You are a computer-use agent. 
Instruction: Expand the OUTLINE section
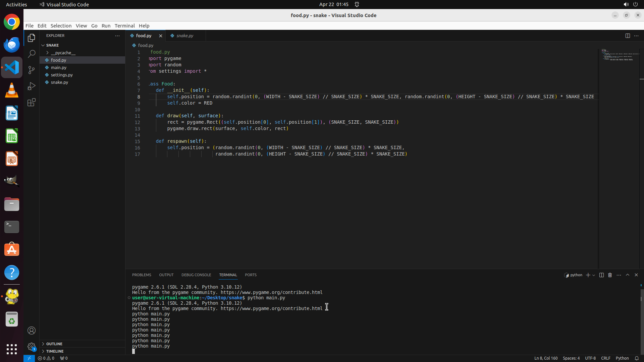54,344
